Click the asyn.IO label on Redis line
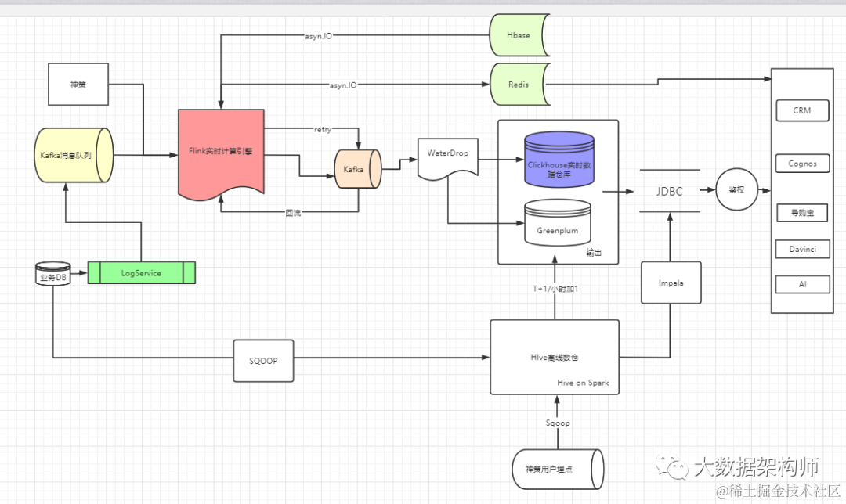Screen dimensions: 846x504 click(343, 85)
